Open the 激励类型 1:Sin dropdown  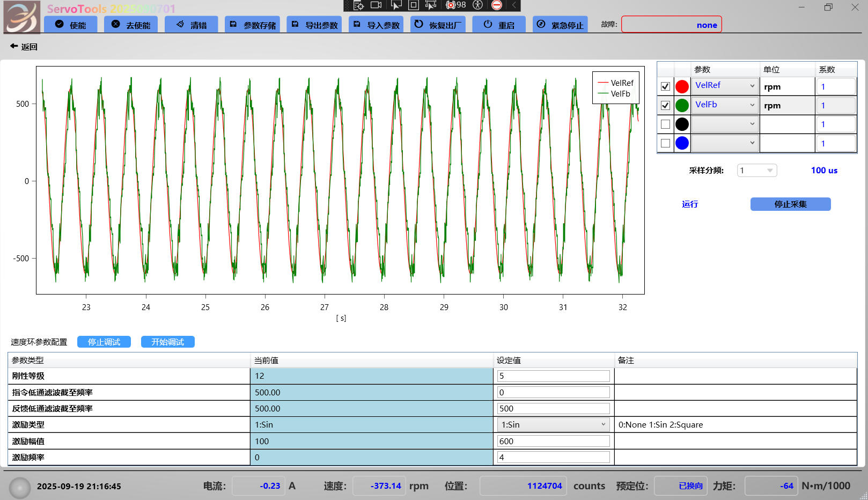point(554,424)
